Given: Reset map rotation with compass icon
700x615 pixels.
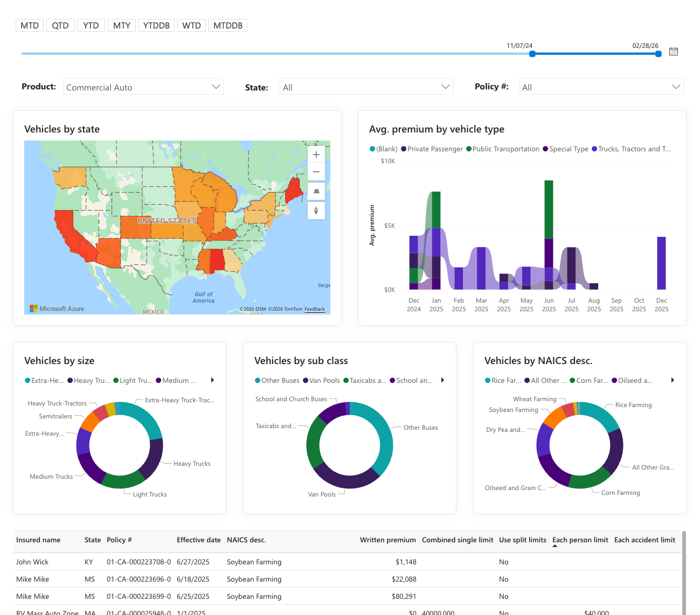Looking at the screenshot, I should click(316, 211).
